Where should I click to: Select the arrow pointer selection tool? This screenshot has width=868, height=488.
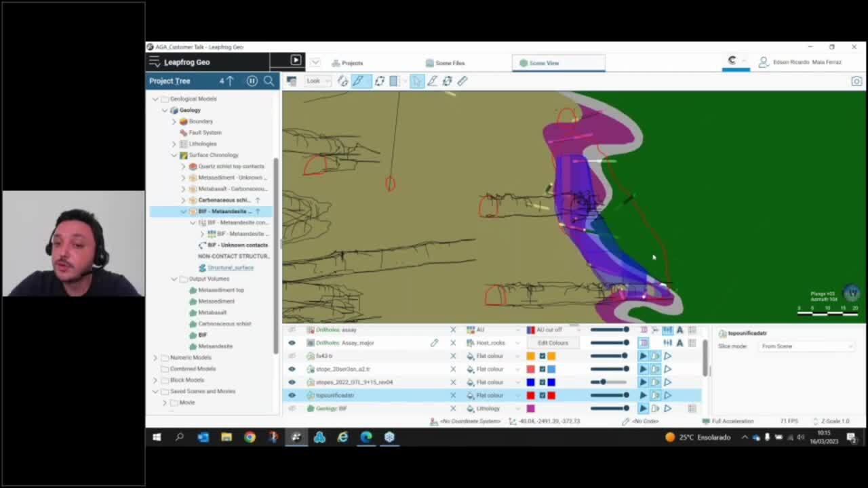416,81
